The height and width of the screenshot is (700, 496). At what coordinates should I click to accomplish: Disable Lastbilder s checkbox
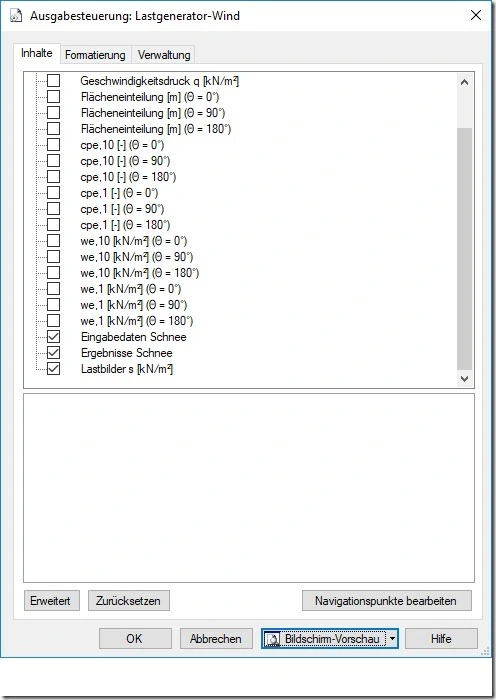(54, 369)
